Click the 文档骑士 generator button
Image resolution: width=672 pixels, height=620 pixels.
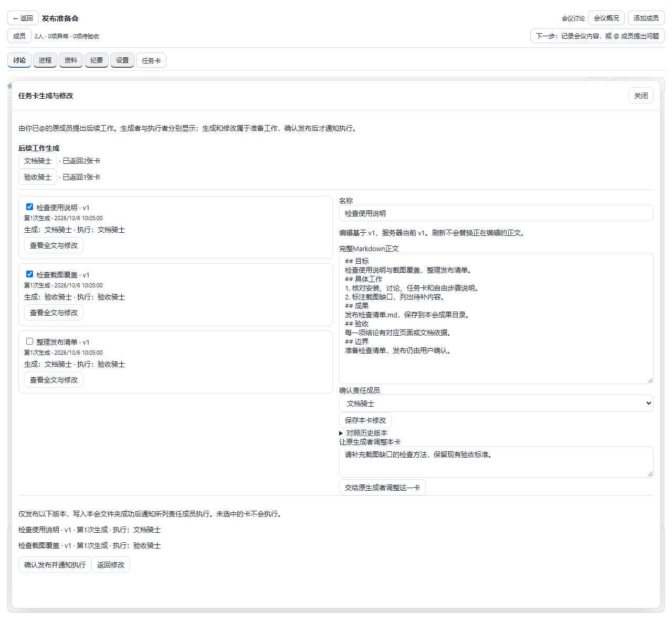[x=38, y=161]
